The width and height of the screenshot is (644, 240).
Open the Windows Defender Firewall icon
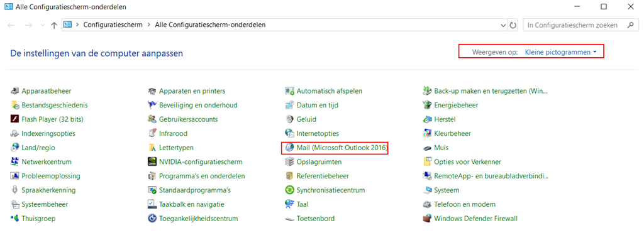(x=427, y=219)
